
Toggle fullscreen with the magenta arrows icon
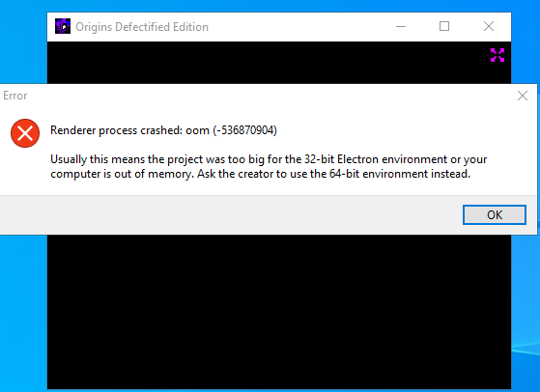point(497,55)
